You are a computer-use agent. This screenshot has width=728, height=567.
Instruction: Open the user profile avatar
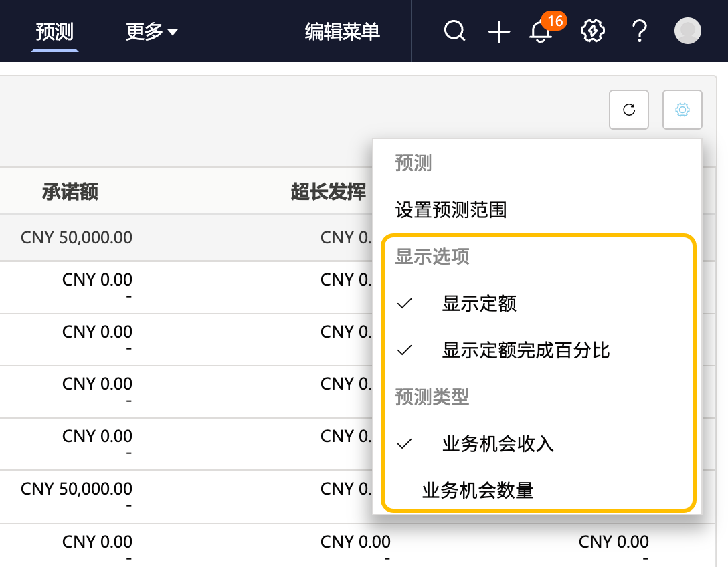(687, 31)
